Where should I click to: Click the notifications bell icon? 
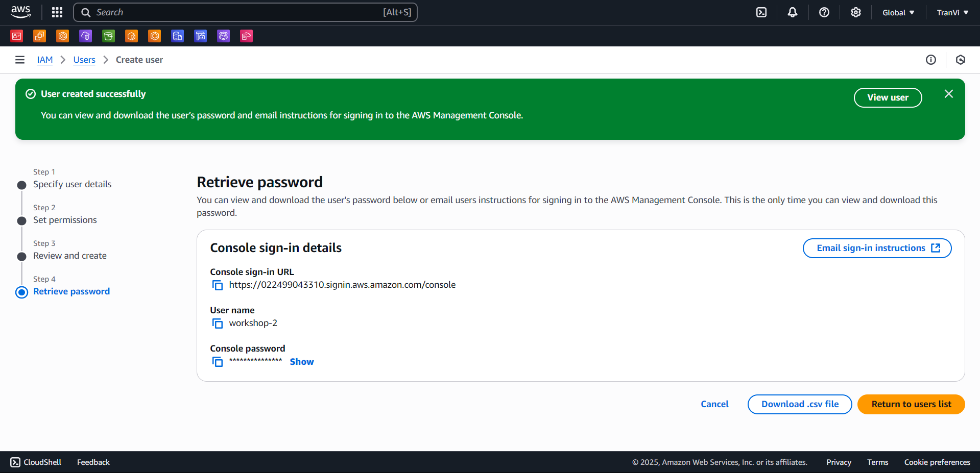coord(792,12)
